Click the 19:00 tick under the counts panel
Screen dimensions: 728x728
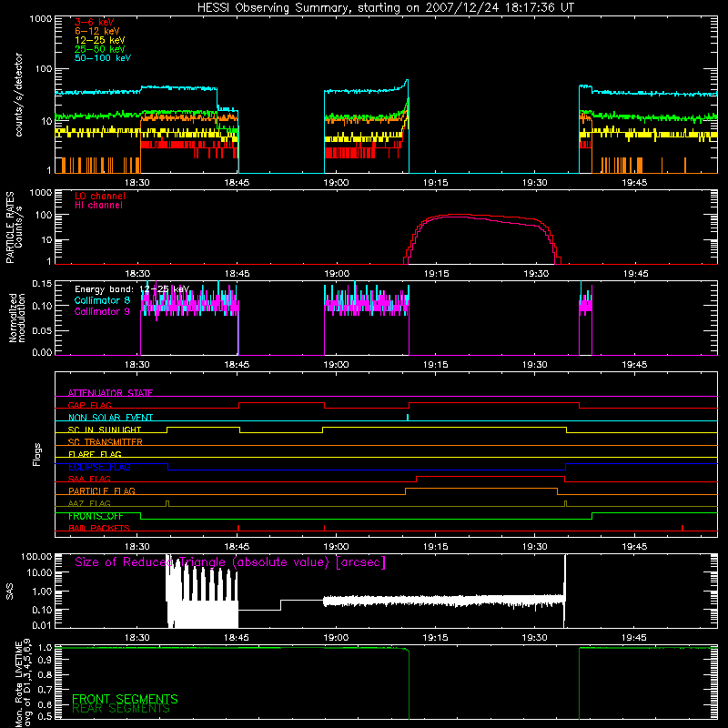pos(336,183)
